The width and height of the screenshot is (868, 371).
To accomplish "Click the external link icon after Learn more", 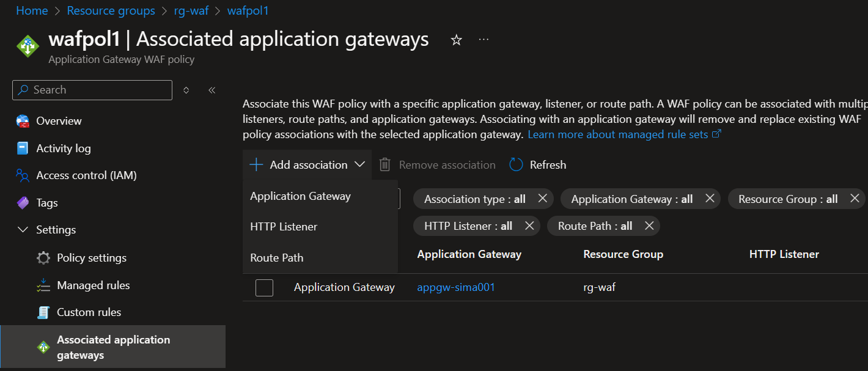I will [x=718, y=134].
